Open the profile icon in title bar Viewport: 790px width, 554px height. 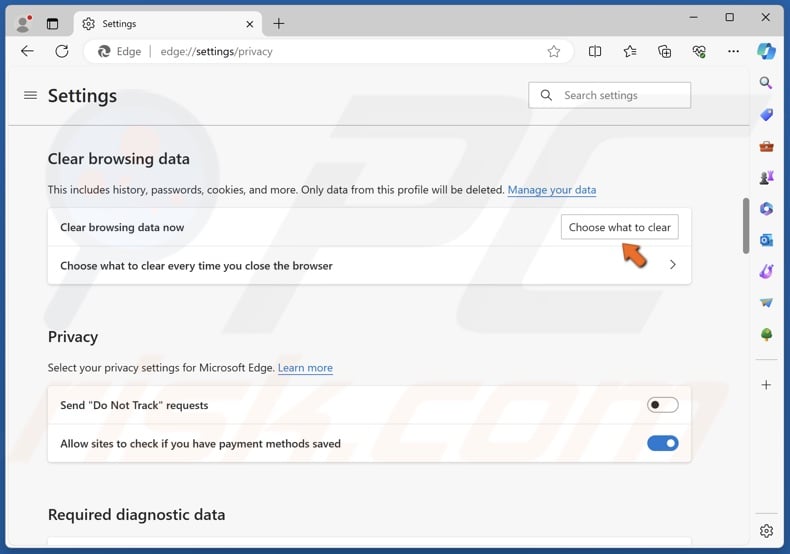[23, 24]
